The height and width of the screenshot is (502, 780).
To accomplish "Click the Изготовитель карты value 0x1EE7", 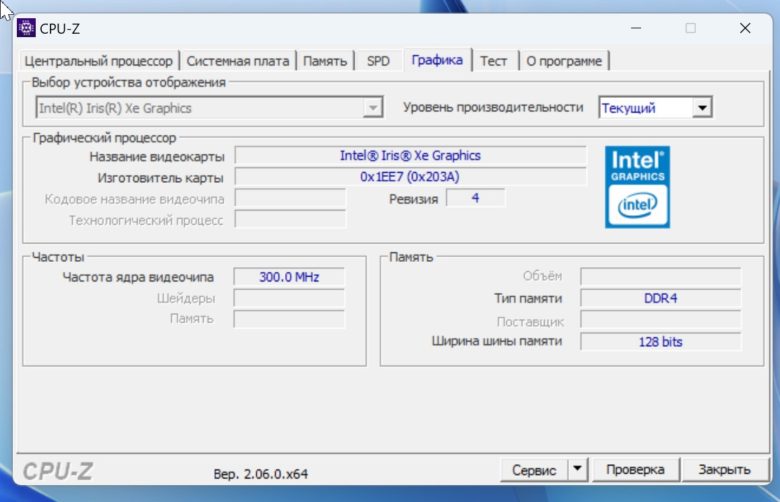I will pyautogui.click(x=410, y=177).
